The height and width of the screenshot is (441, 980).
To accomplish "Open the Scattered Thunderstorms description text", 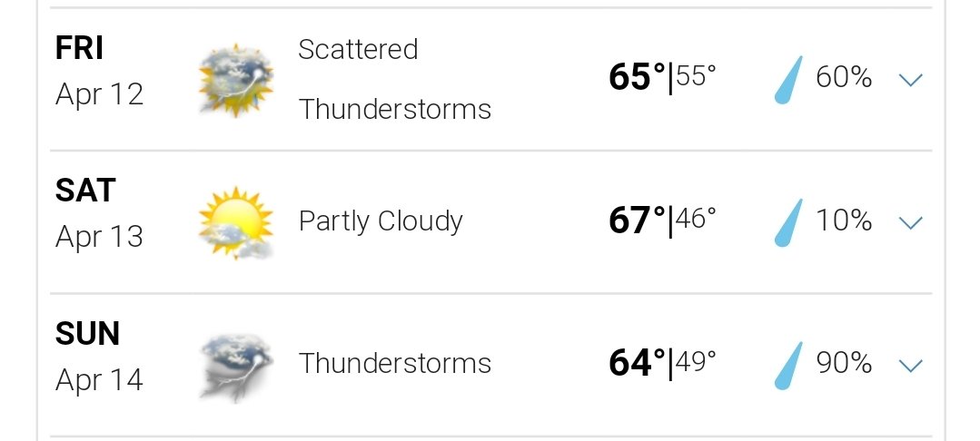I will [x=395, y=79].
